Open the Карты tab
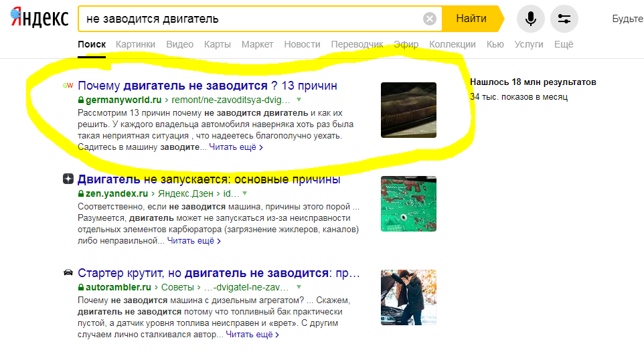The height and width of the screenshot is (354, 644). [218, 44]
